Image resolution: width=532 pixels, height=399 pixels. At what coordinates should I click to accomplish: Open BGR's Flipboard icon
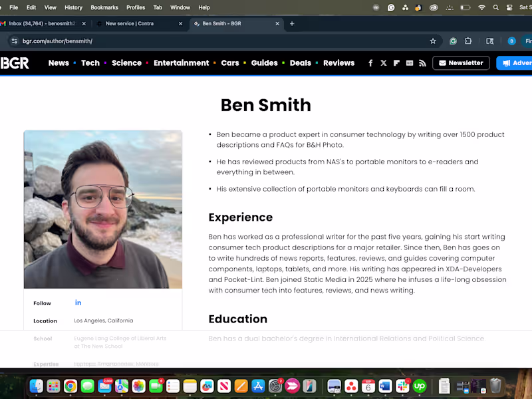point(396,63)
